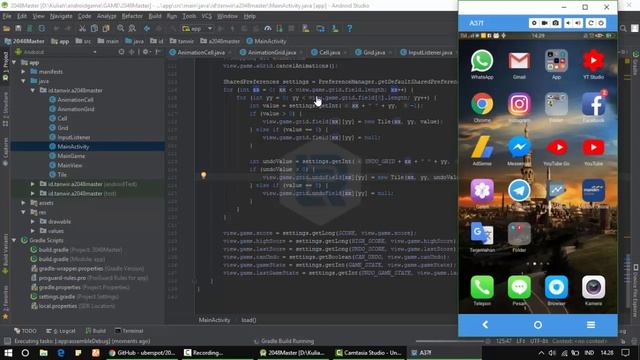The image size is (640, 360).
Task: Open the Terjemahan translate app
Action: pyautogui.click(x=482, y=238)
